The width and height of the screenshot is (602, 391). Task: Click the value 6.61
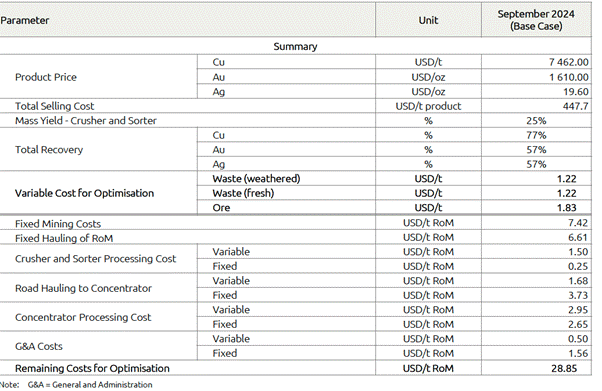pyautogui.click(x=578, y=237)
